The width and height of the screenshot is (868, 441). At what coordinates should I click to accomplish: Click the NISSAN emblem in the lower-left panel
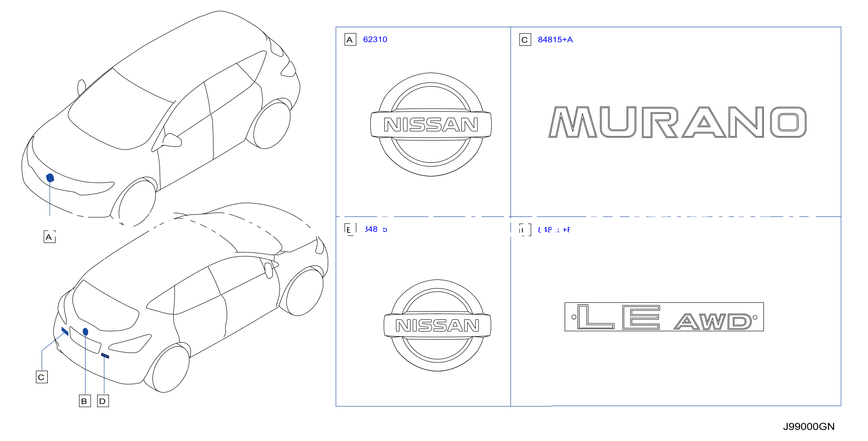(x=437, y=325)
